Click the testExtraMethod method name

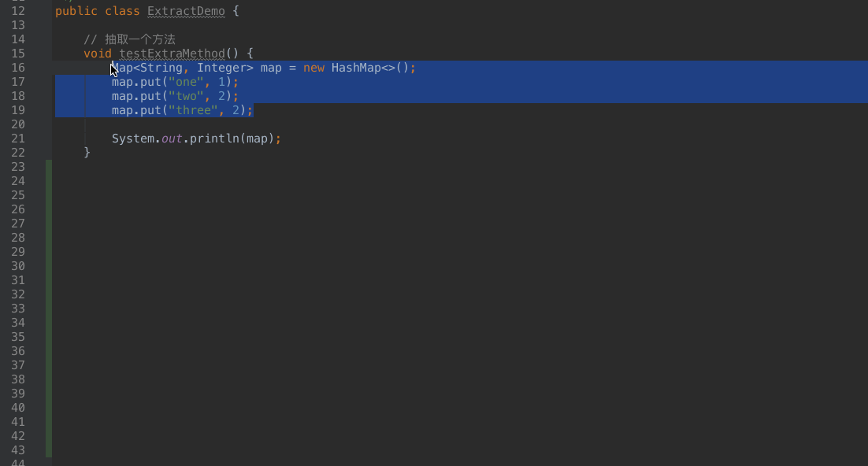(172, 54)
